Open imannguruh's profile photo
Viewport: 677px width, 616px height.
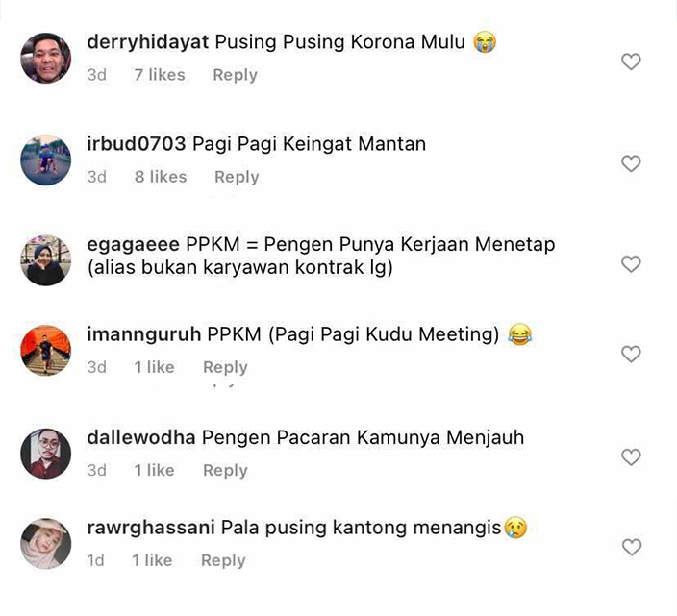[x=46, y=350]
